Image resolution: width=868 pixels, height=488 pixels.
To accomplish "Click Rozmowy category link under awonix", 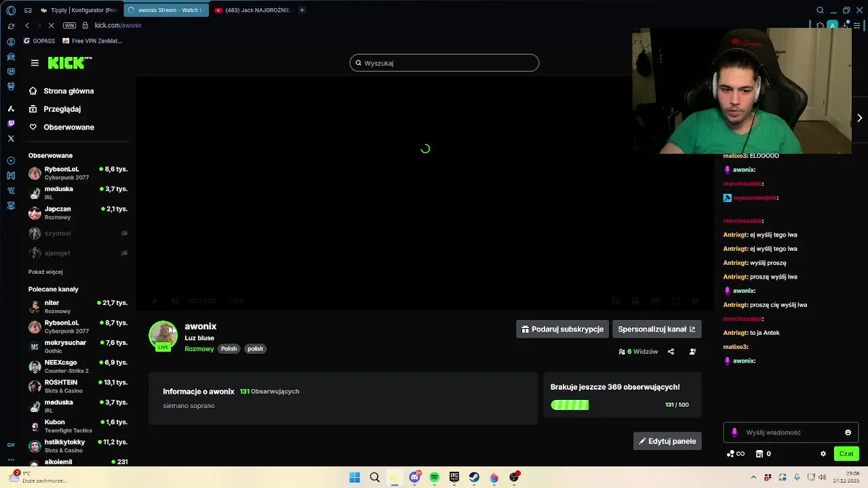I will coord(199,349).
